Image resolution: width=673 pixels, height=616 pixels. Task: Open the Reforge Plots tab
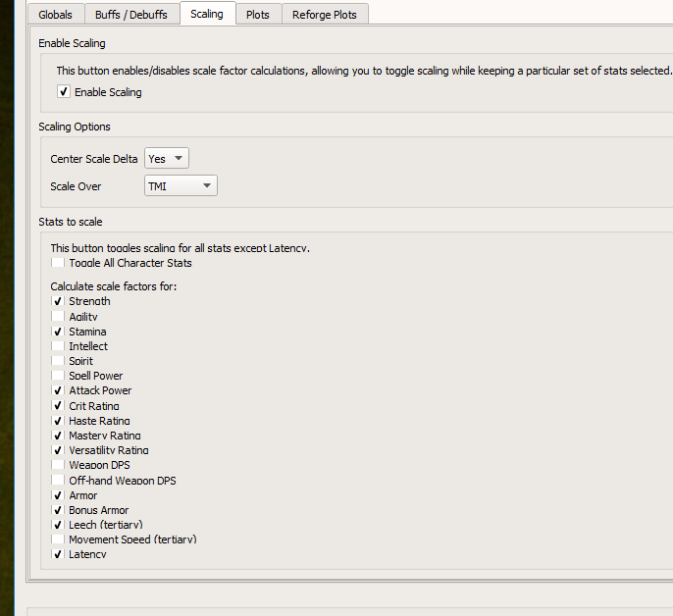pos(325,15)
